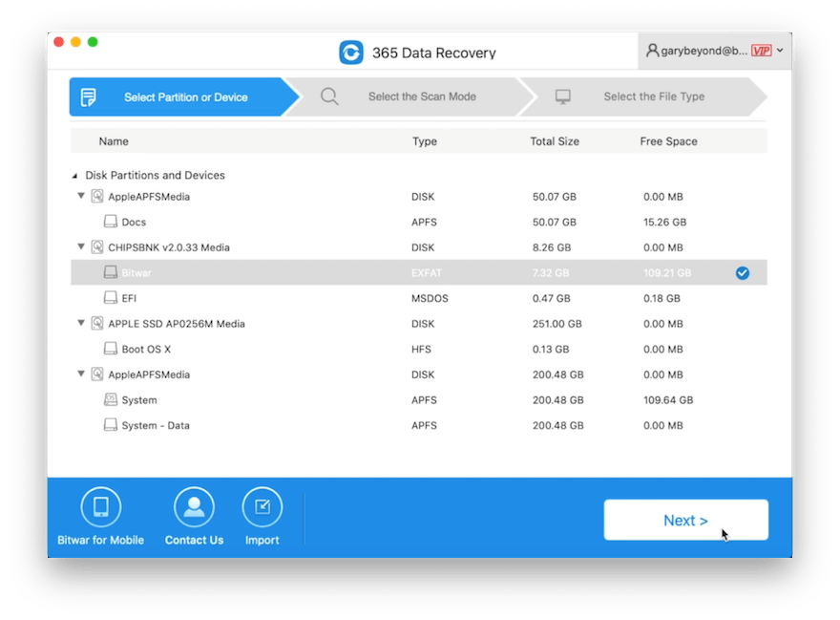Uncheck the blue checkmark on Bitwar row

pos(743,273)
